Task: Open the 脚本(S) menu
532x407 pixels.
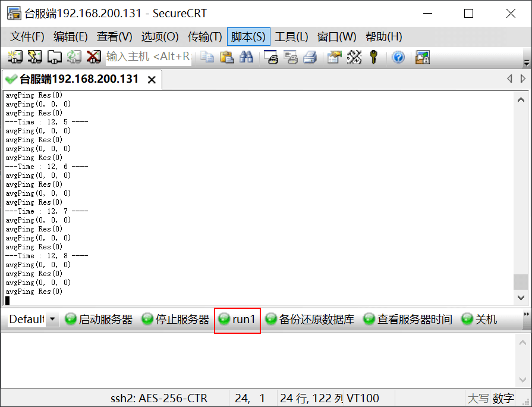Action: tap(248, 37)
